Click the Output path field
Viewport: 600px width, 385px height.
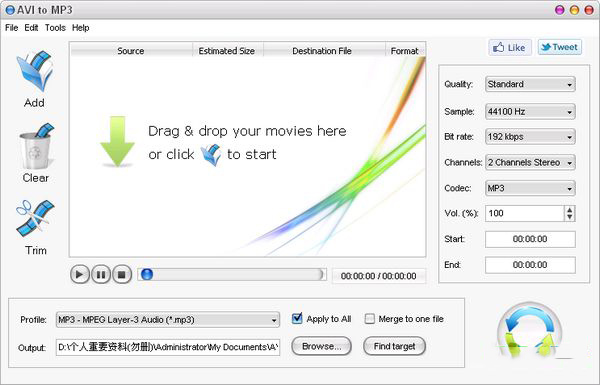pyautogui.click(x=168, y=347)
